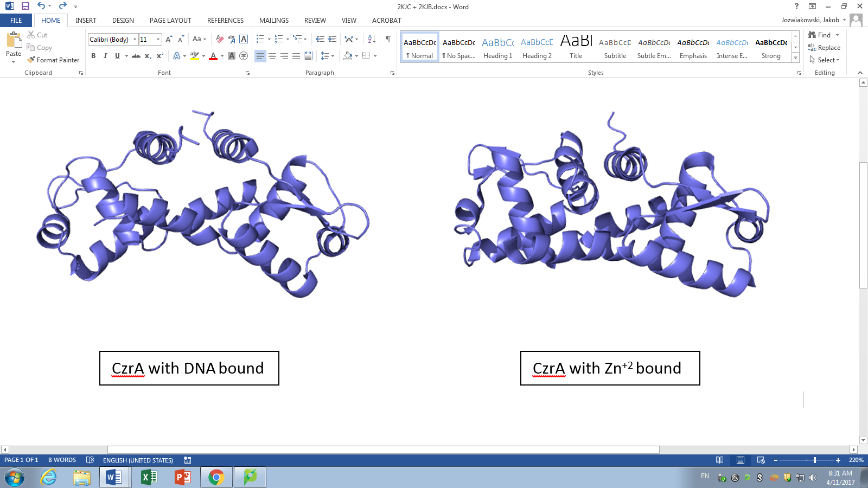Click the zoom slider handle
The height and width of the screenshot is (488, 868).
point(814,460)
